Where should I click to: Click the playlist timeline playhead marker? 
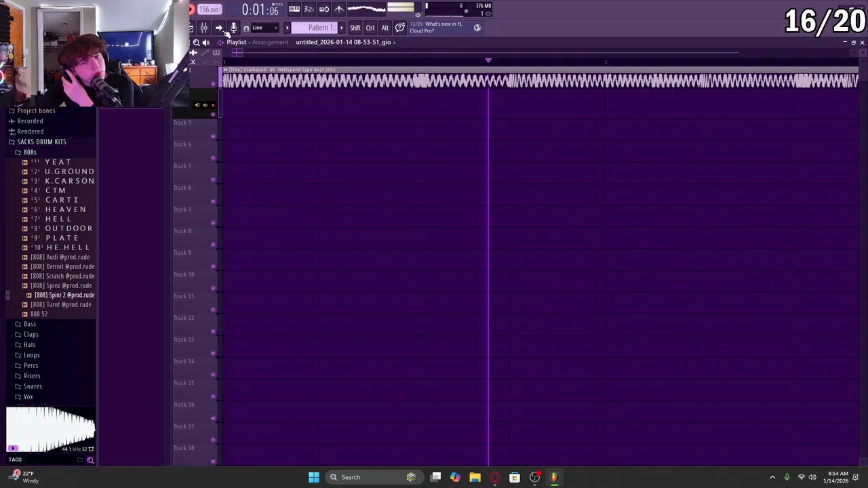pyautogui.click(x=488, y=61)
